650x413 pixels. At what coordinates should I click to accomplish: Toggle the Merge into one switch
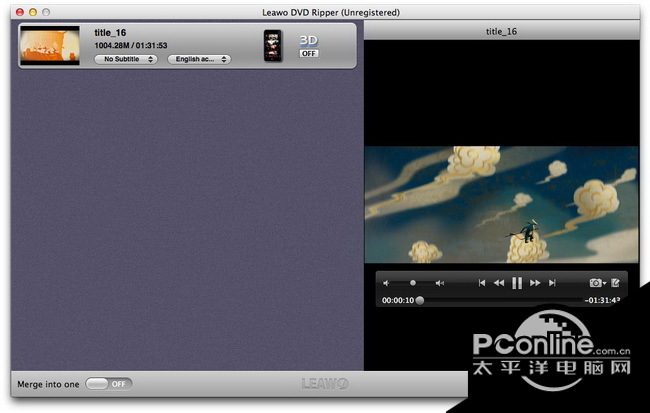[109, 384]
